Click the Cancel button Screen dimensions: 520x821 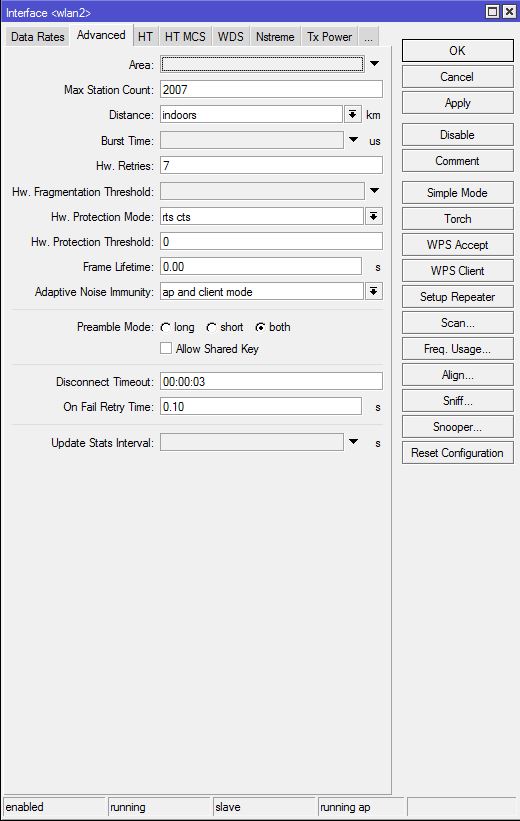click(458, 77)
